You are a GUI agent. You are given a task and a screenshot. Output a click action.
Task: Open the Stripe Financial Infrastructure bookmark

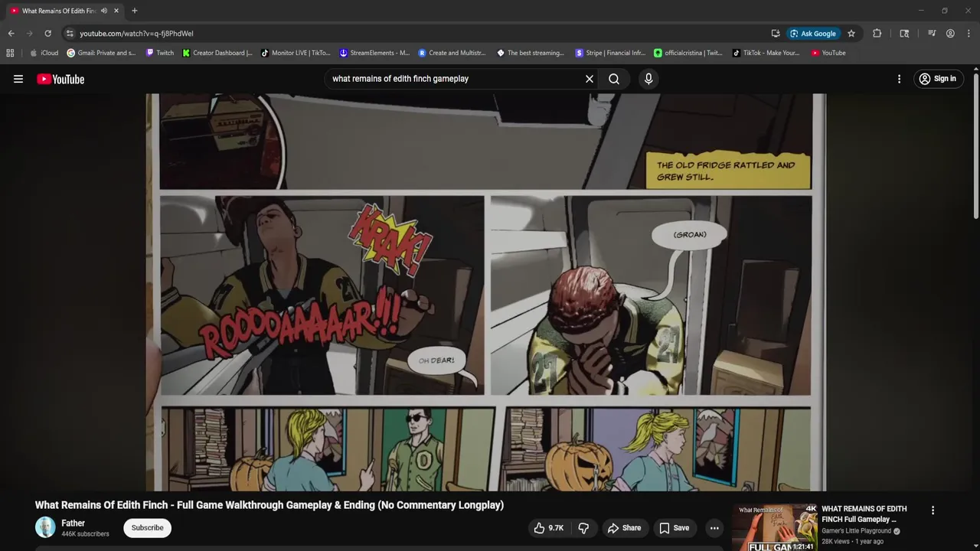[610, 53]
